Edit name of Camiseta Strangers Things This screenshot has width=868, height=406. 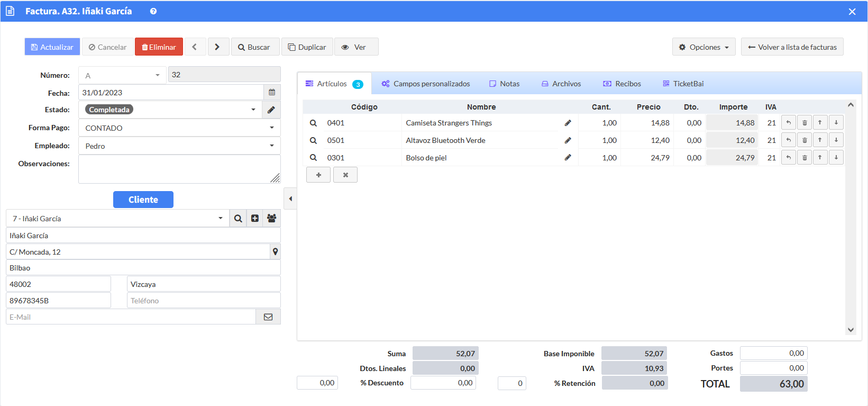click(568, 123)
